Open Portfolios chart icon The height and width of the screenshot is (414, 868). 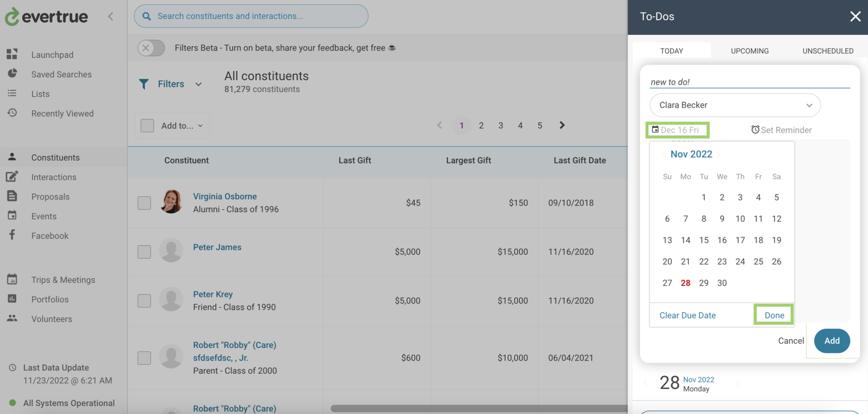tap(12, 299)
